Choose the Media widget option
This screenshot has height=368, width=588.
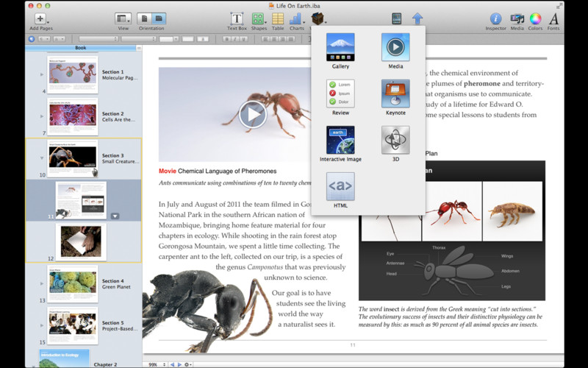tap(395, 48)
